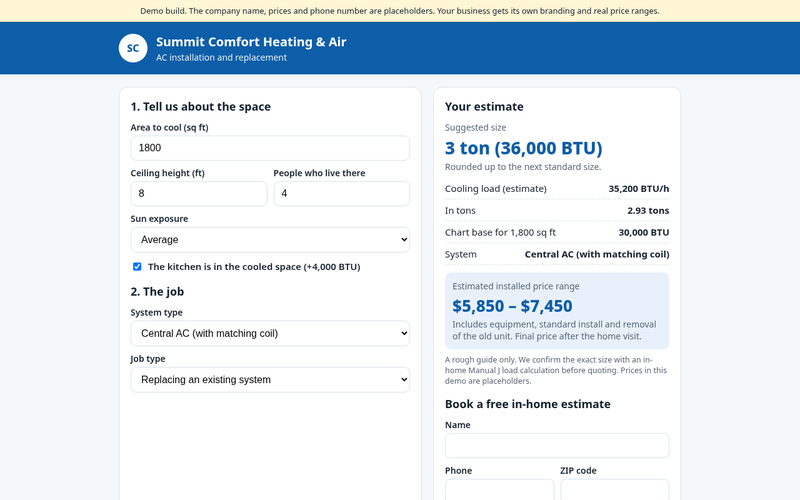Click the Chart base for 1,800 sq ft label
Image resolution: width=800 pixels, height=500 pixels.
(500, 233)
